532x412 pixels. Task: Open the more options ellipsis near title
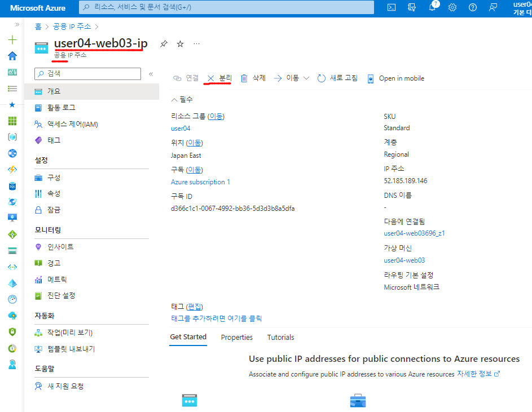pyautogui.click(x=196, y=44)
